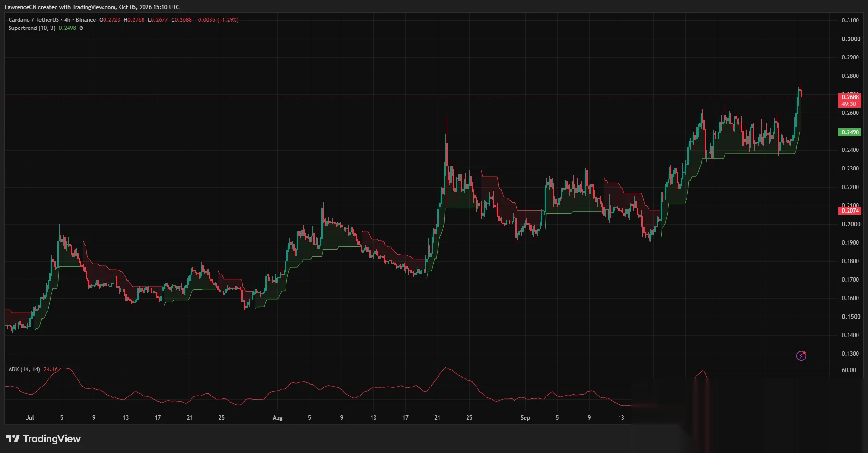The height and width of the screenshot is (453, 868).
Task: Click the 60.00 ADX axis label
Action: (x=849, y=370)
